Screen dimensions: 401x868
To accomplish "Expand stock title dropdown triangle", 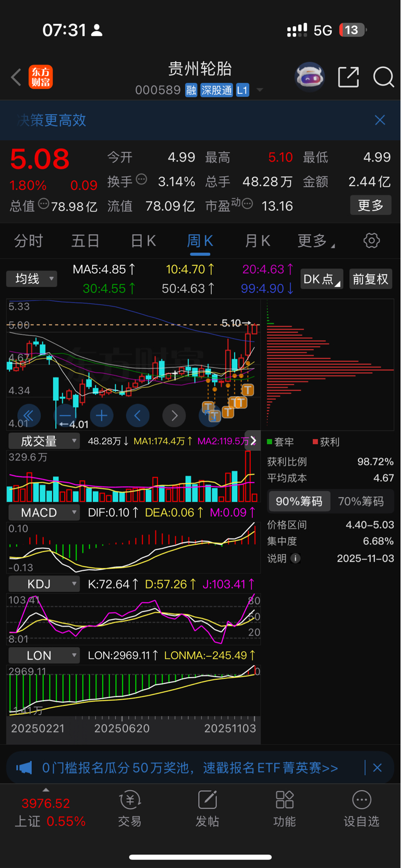I will (x=260, y=90).
